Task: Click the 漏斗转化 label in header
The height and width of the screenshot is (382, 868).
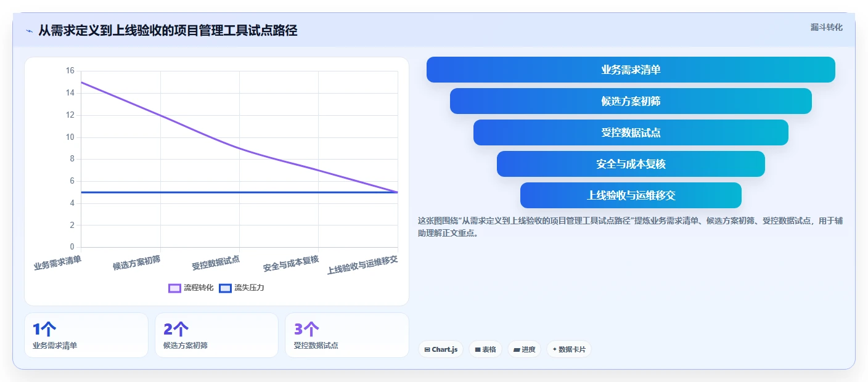Action: tap(826, 27)
